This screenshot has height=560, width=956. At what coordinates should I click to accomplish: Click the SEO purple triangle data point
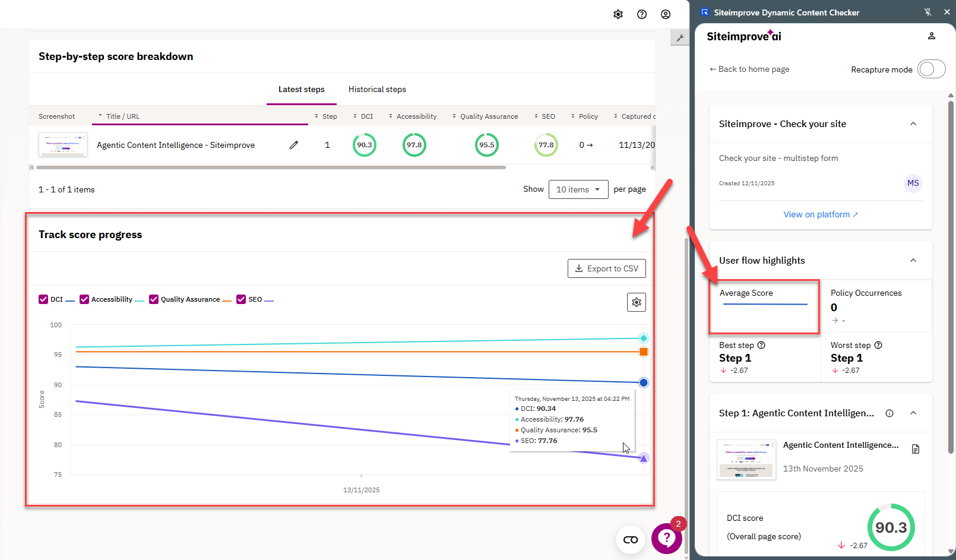pyautogui.click(x=644, y=458)
